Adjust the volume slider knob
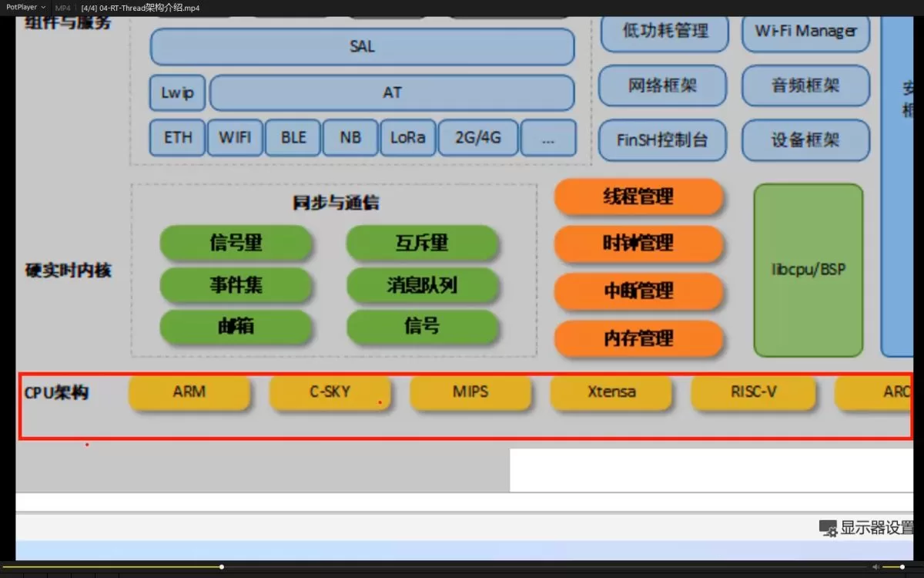Screen dimensions: 924x578 pyautogui.click(x=902, y=567)
